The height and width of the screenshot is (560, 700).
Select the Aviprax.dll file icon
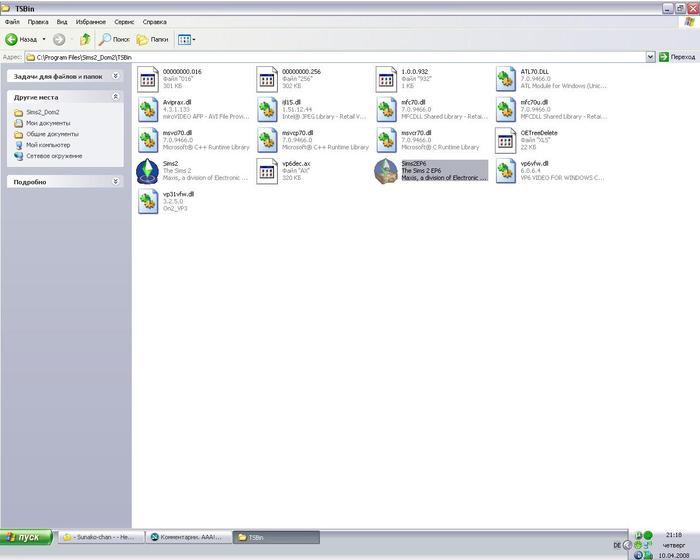148,110
